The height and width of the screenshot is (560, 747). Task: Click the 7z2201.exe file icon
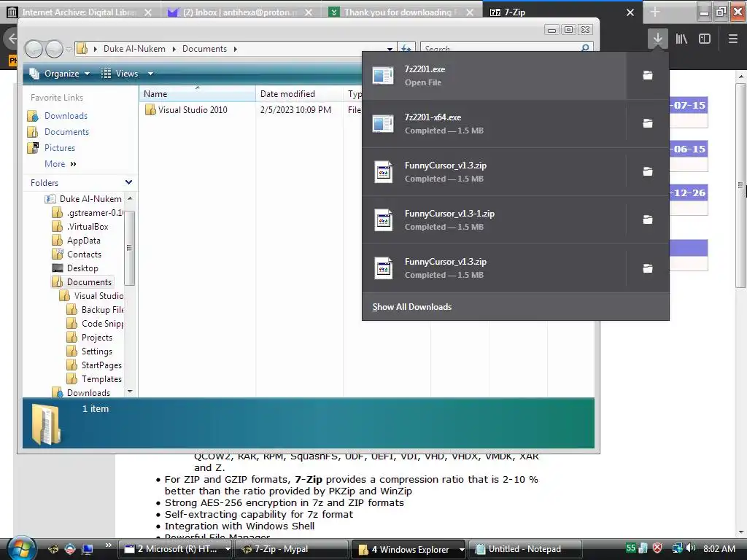click(383, 75)
